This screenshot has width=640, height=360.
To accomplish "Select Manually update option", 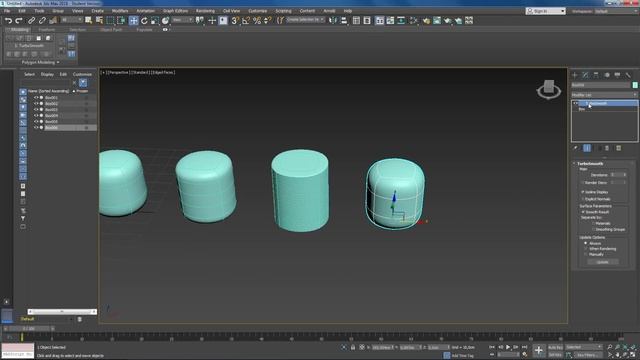I will [586, 254].
